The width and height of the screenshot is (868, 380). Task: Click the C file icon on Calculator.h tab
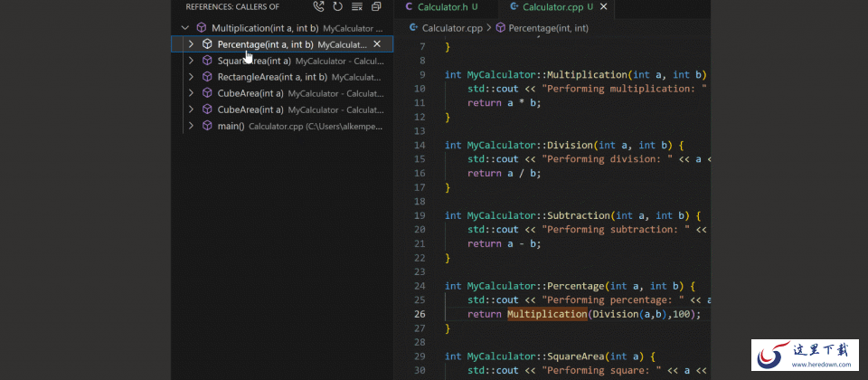(409, 6)
